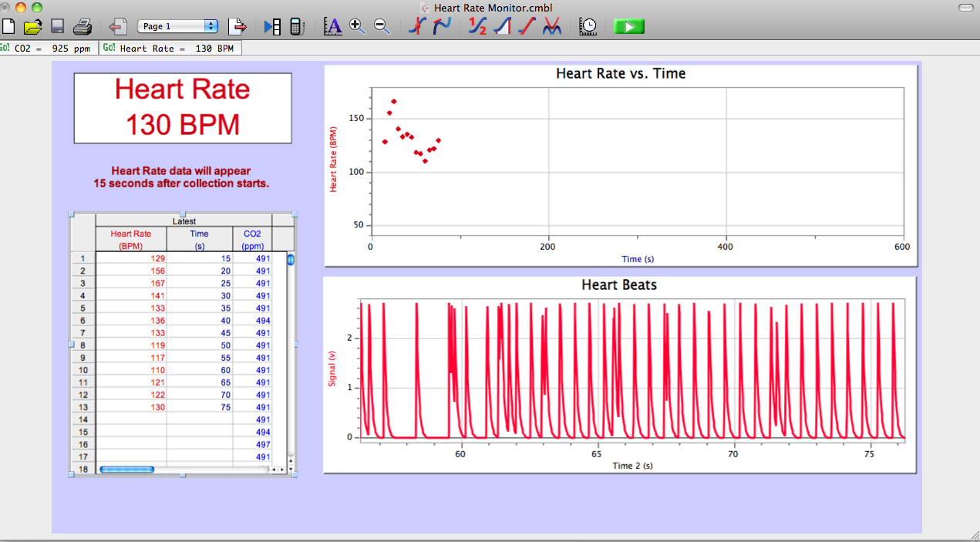Open the Page 1 selector dropdown
980x542 pixels.
point(178,26)
